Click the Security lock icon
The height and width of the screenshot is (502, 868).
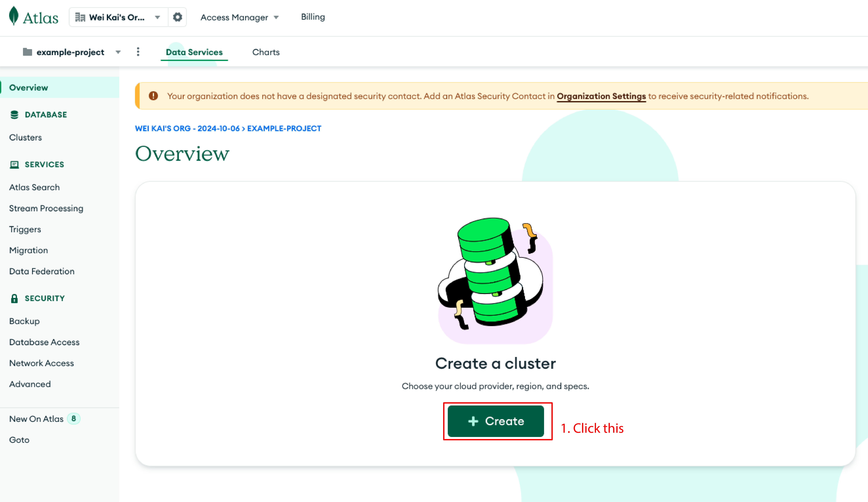[x=14, y=298]
